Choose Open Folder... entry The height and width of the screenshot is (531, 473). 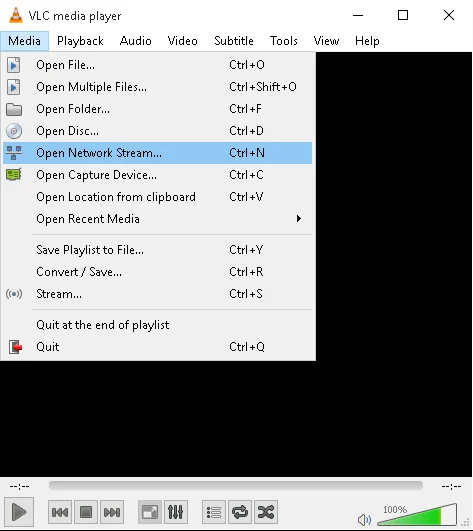coord(157,109)
